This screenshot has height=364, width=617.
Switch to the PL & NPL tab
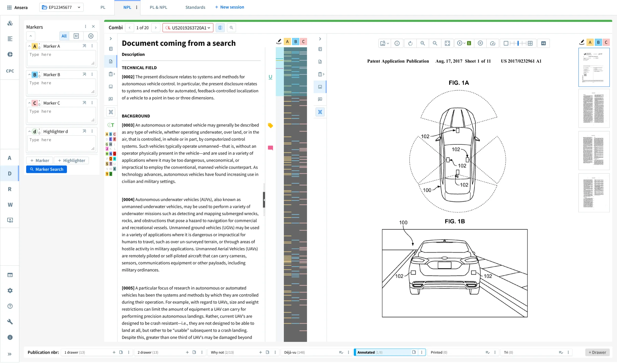[158, 7]
